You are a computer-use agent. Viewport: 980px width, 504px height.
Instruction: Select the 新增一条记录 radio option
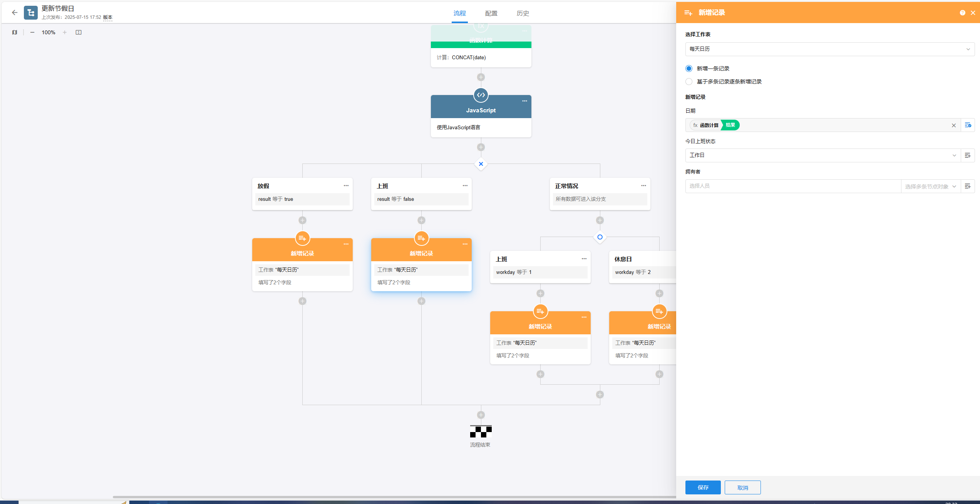689,68
